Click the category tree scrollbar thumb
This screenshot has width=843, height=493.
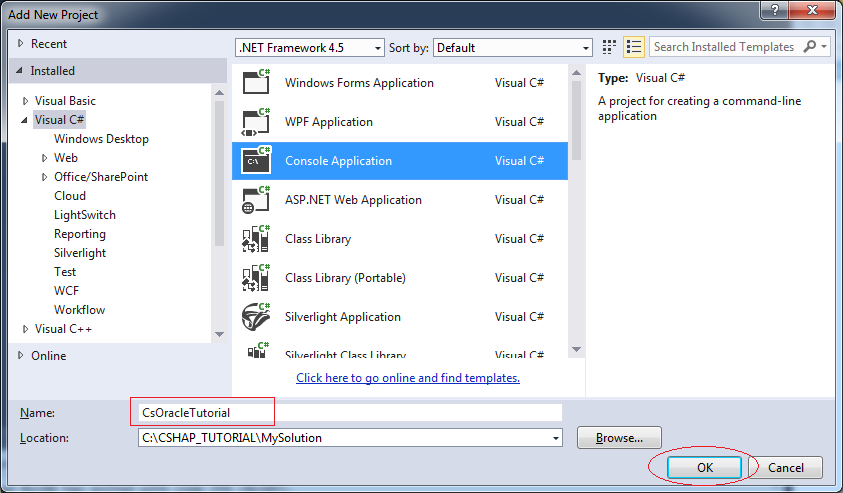pos(219,173)
